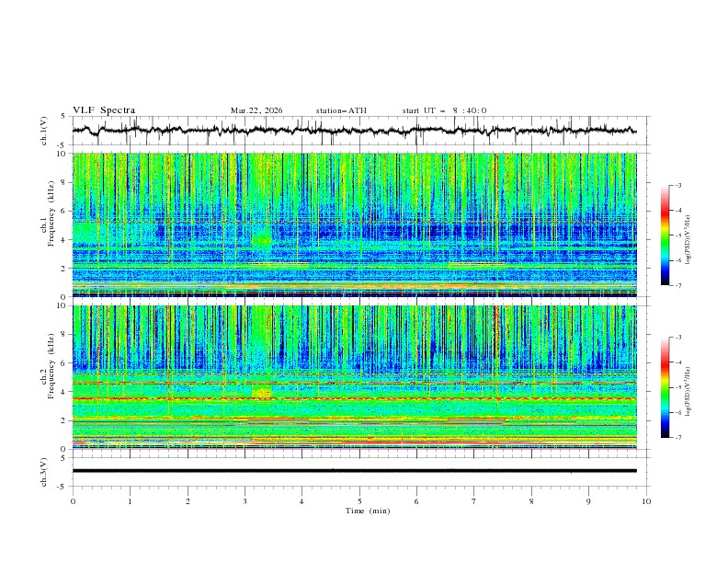Click the "-4" tick on lower color bar
728x563 pixels.
click(x=678, y=362)
